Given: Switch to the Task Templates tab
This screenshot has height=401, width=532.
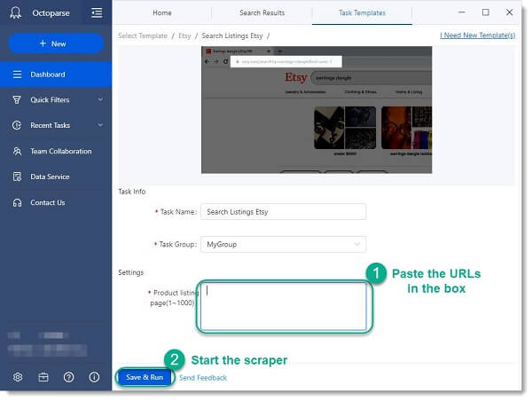Looking at the screenshot, I should click(x=362, y=13).
